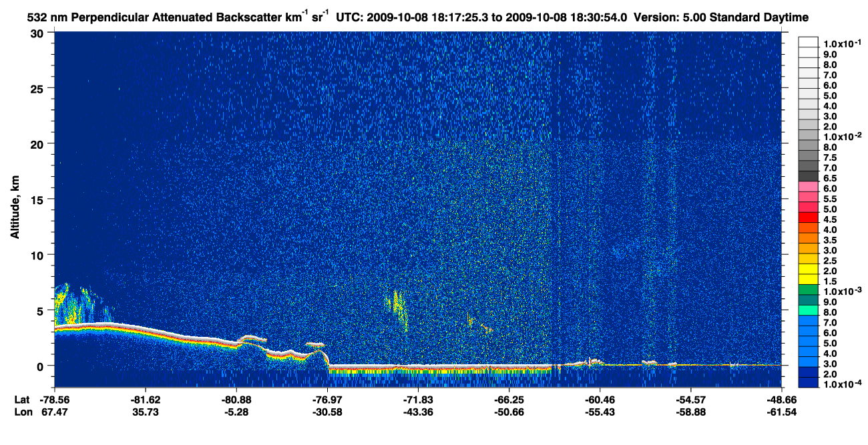This screenshot has width=868, height=445.
Task: Click the longitude value -43.36
Action: 418,412
